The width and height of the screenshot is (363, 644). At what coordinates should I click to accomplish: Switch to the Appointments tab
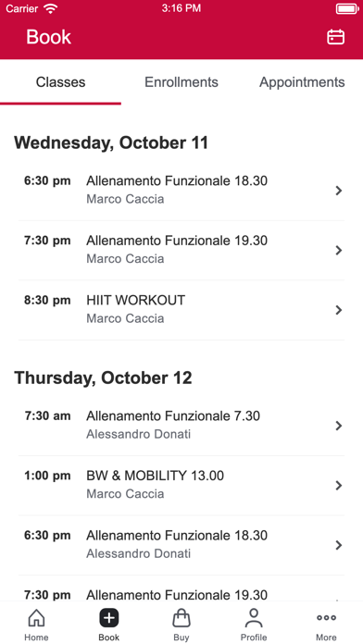coord(302,82)
